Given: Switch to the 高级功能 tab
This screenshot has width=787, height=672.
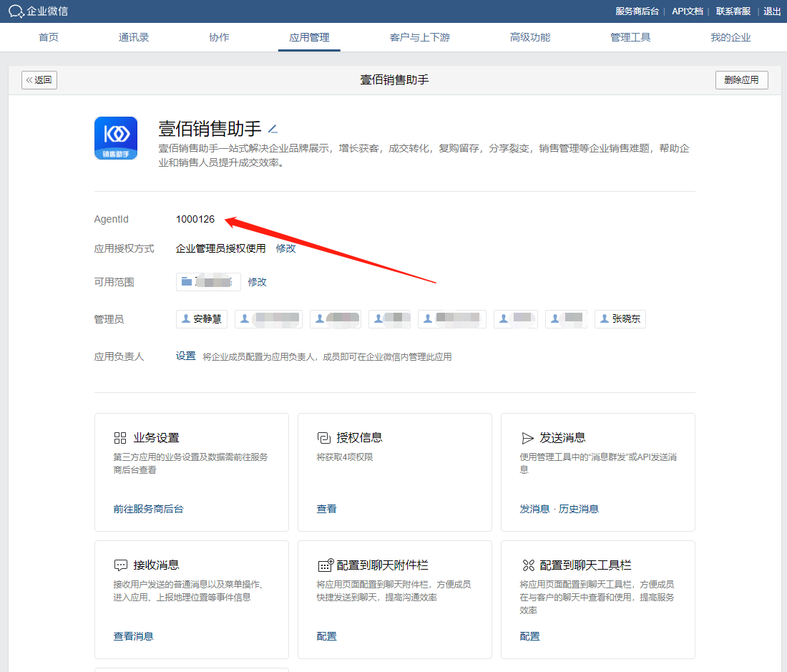Looking at the screenshot, I should (530, 37).
